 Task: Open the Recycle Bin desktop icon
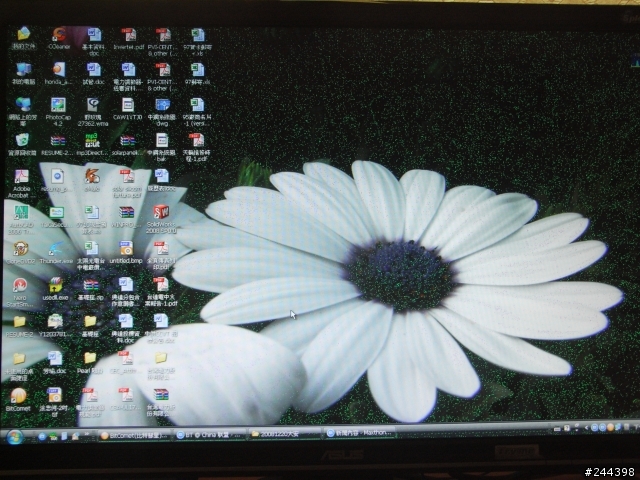(22, 144)
